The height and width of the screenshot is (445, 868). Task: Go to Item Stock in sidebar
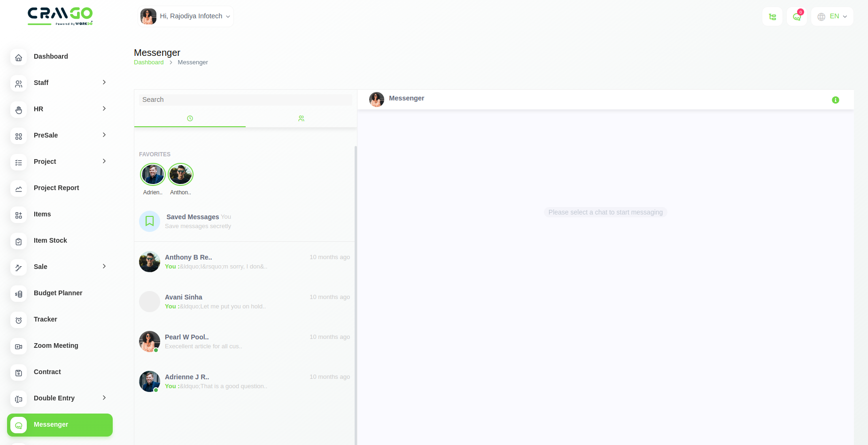50,240
